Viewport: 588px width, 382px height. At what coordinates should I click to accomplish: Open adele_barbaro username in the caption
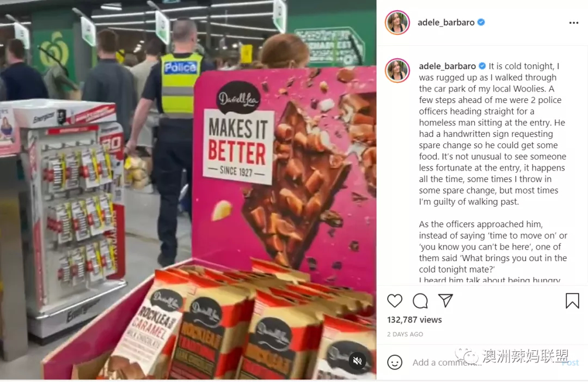coord(448,66)
